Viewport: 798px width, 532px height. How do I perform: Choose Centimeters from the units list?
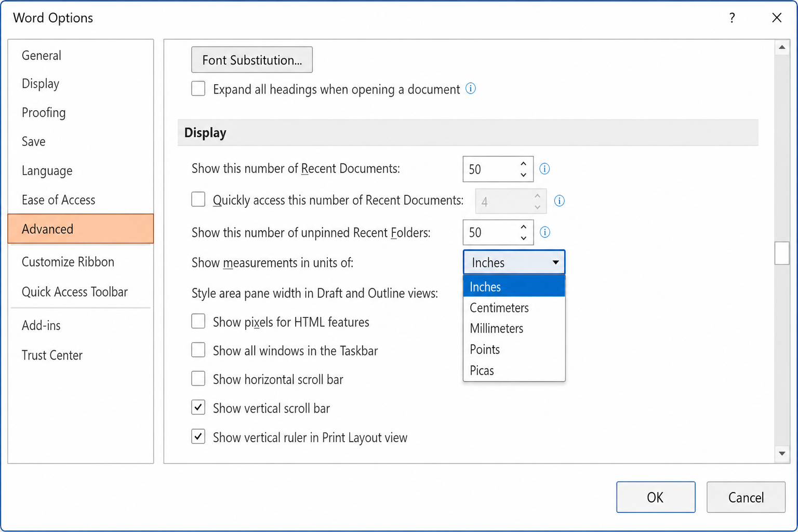point(514,308)
